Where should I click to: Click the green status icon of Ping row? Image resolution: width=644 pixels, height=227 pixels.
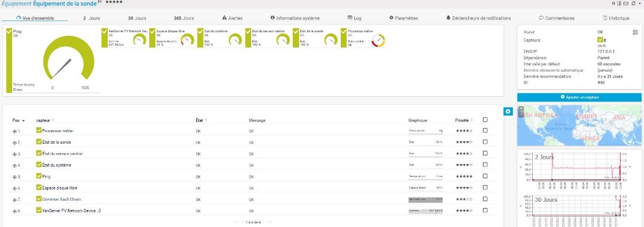(x=39, y=176)
